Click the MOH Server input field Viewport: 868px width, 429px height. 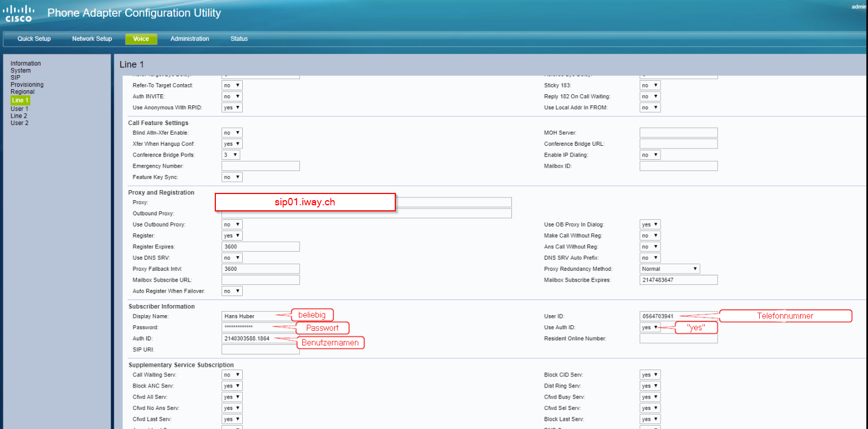click(x=678, y=133)
